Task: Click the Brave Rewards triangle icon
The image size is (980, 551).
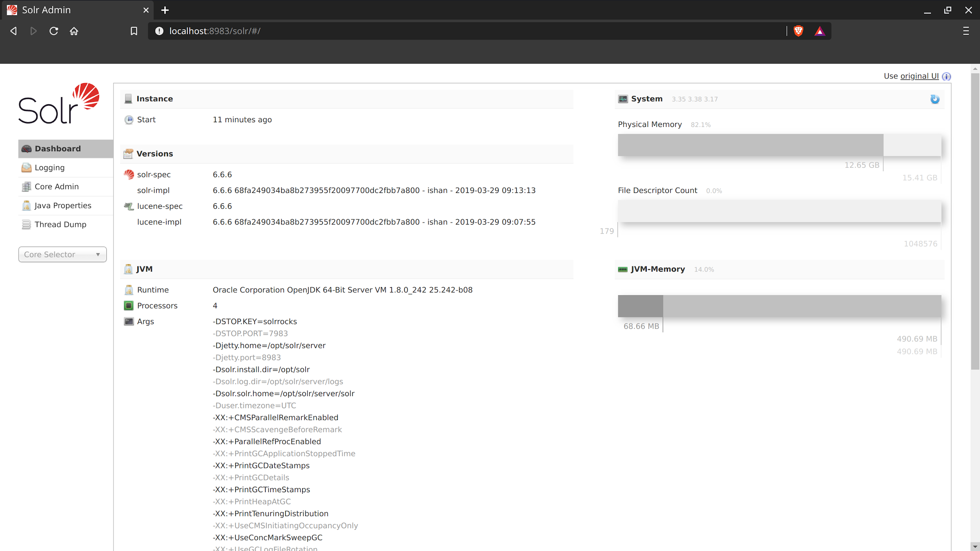Action: tap(819, 31)
